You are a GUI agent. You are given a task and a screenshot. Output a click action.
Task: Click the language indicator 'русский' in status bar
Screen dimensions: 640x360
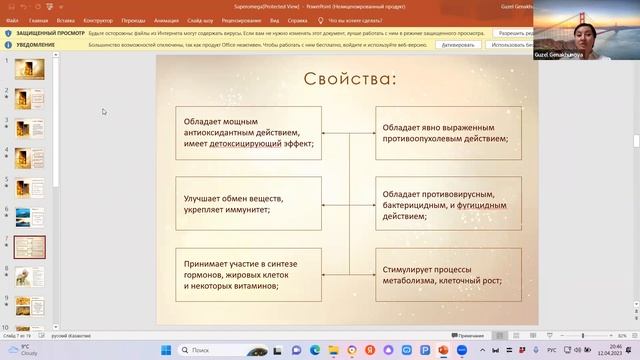coord(71,336)
